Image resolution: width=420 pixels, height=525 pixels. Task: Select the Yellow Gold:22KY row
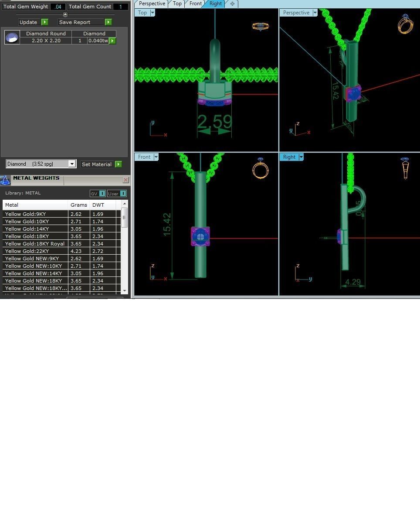pyautogui.click(x=61, y=251)
